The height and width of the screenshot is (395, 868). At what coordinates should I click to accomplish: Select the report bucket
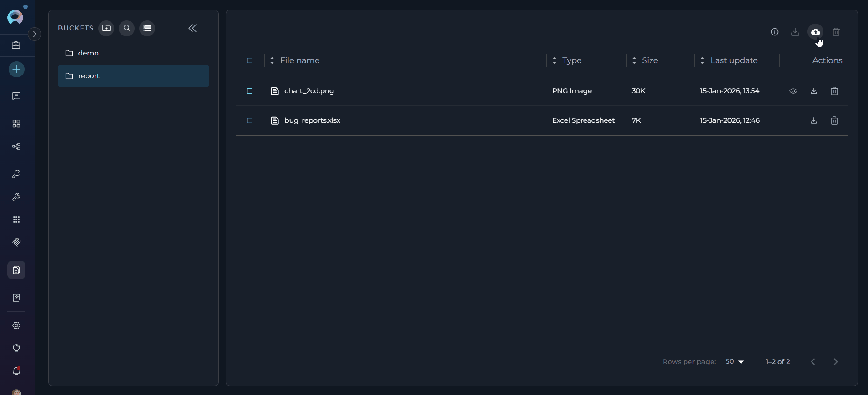89,76
